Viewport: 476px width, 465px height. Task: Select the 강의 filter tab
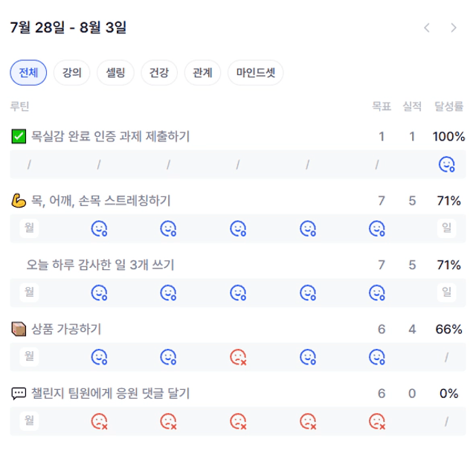coord(71,73)
